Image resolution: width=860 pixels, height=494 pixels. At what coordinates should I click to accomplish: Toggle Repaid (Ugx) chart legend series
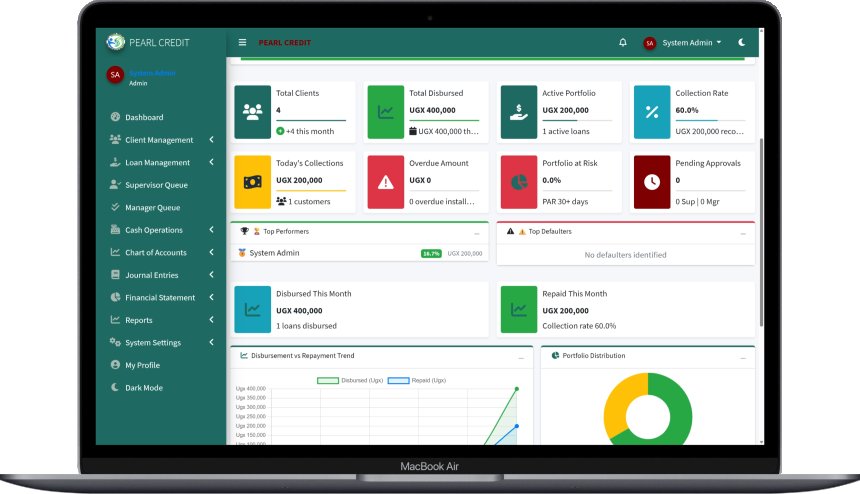coord(417,380)
